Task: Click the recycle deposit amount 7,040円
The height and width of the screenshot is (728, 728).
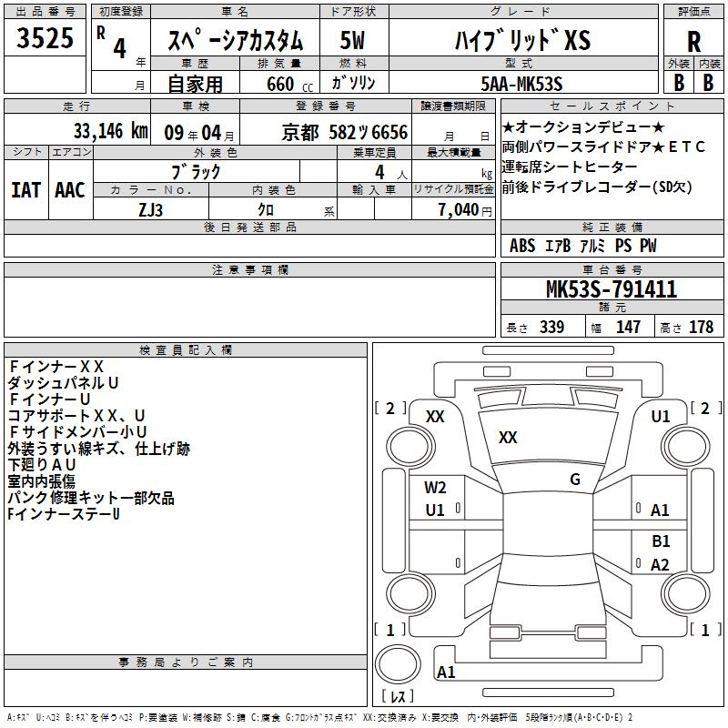Action: 466,209
